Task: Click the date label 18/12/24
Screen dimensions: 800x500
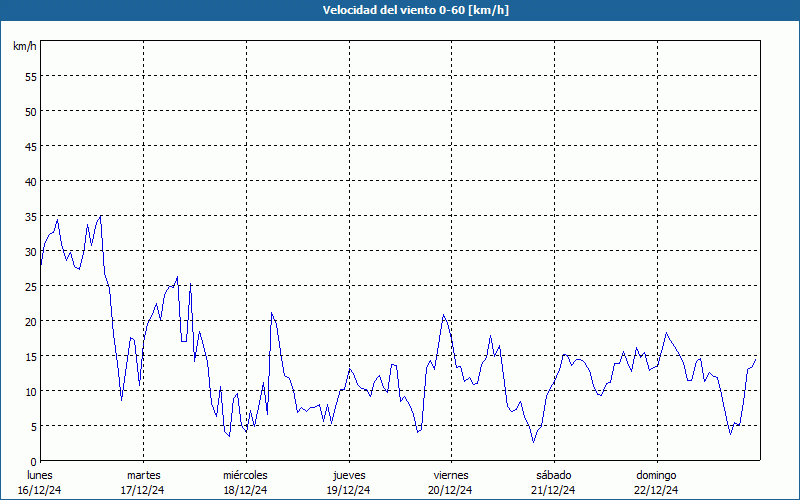Action: (x=245, y=490)
